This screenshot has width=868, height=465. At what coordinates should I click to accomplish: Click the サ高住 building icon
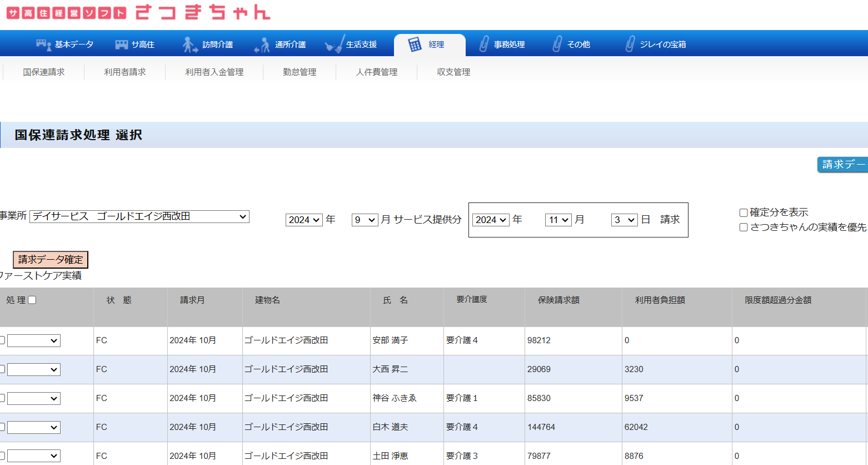click(x=121, y=44)
